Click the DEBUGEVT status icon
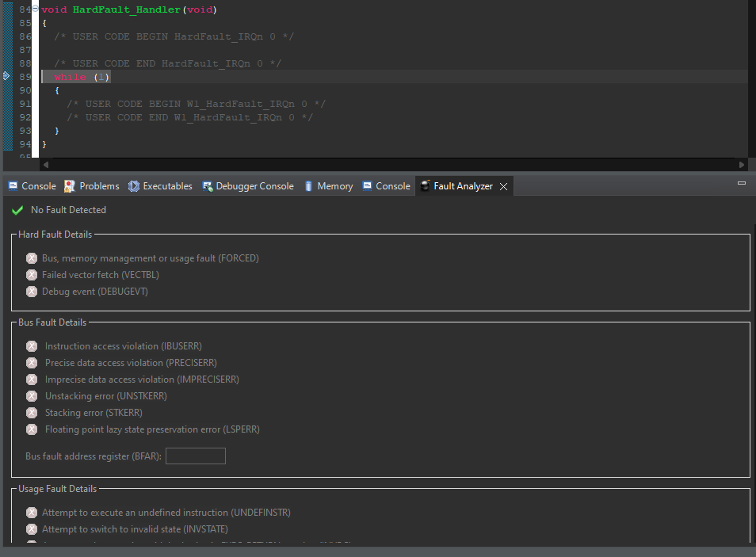The width and height of the screenshot is (756, 557). [x=32, y=292]
